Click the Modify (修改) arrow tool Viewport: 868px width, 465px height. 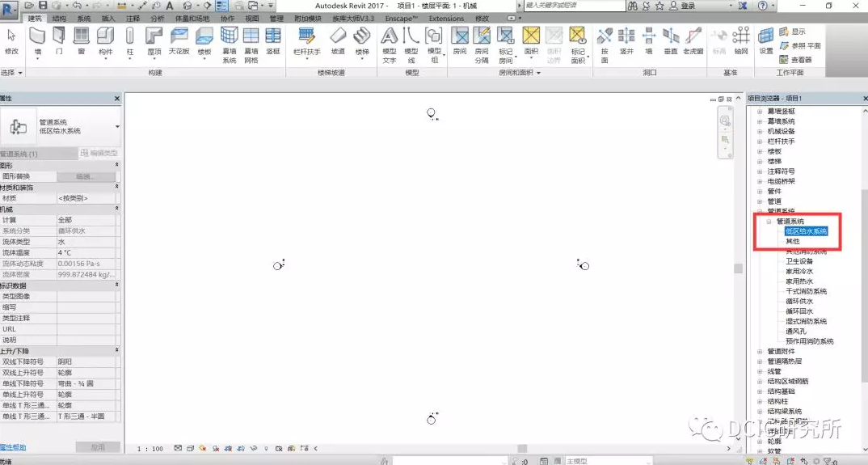[x=11, y=41]
